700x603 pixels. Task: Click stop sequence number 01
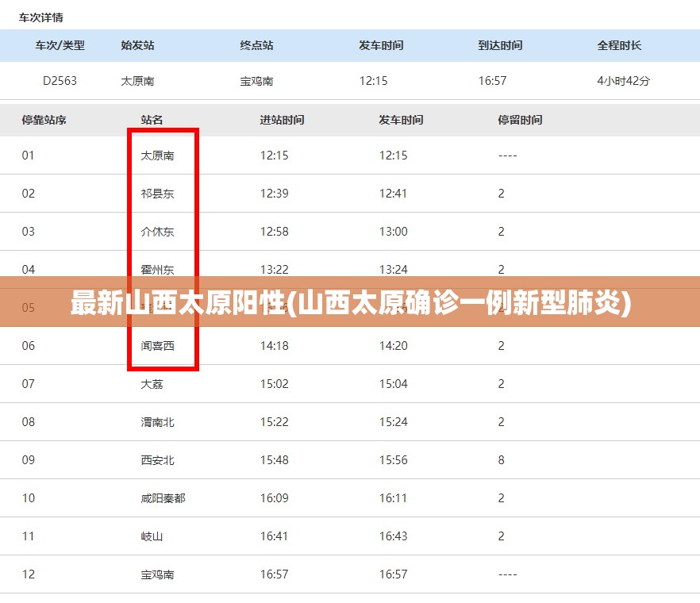pyautogui.click(x=28, y=156)
